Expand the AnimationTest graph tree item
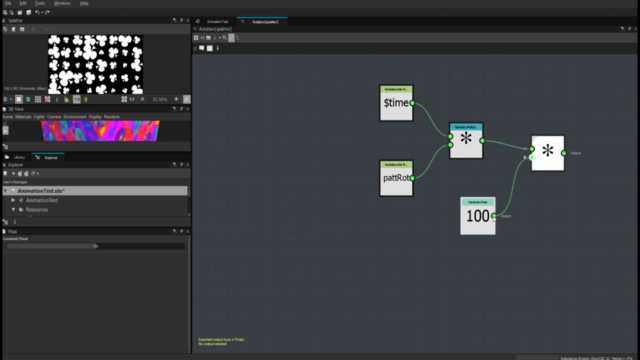The height and width of the screenshot is (360, 640). tap(13, 200)
